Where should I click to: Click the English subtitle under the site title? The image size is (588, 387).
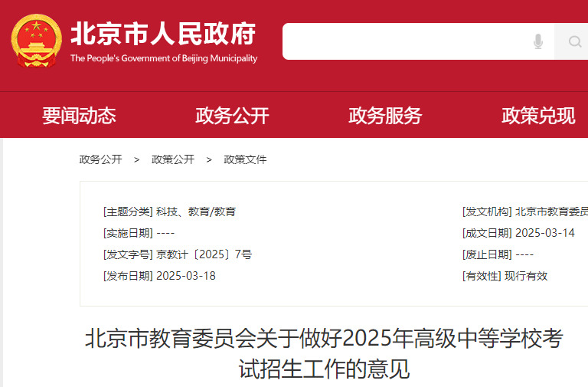pos(164,58)
